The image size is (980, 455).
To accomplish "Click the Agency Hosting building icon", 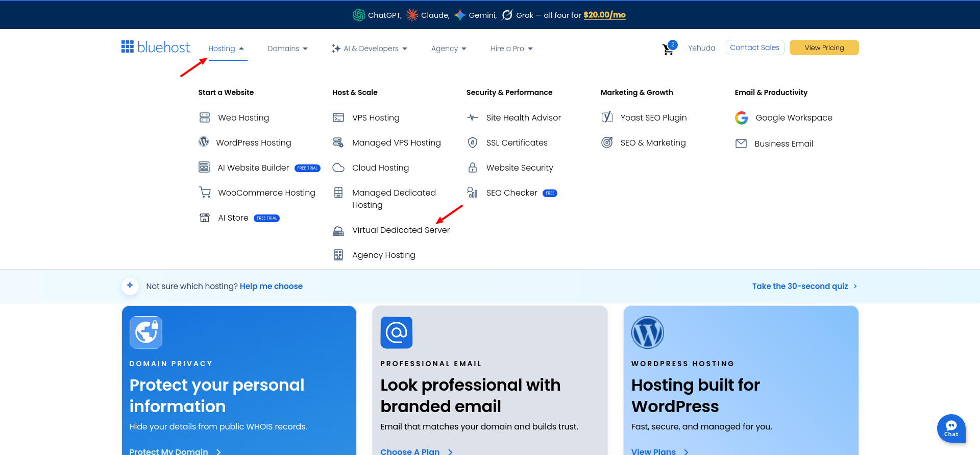I will 338,255.
